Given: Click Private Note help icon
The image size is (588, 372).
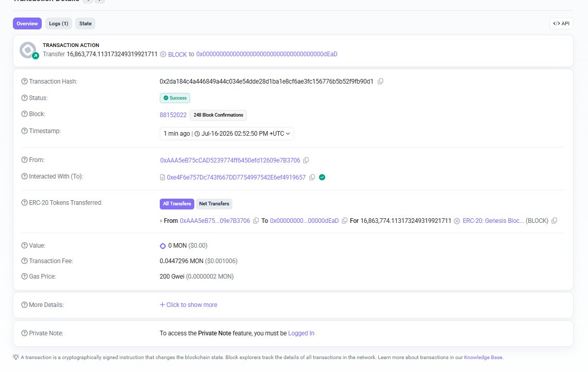Looking at the screenshot, I should [24, 333].
